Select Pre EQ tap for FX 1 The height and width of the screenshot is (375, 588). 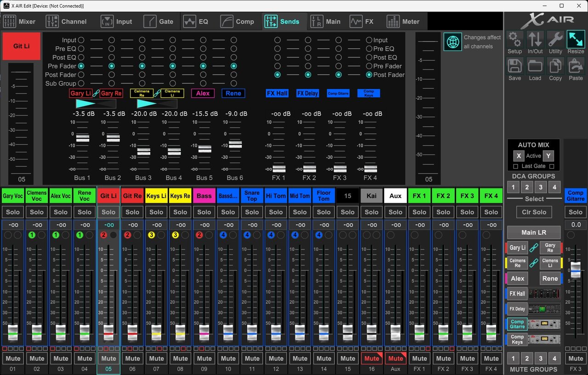[277, 49]
